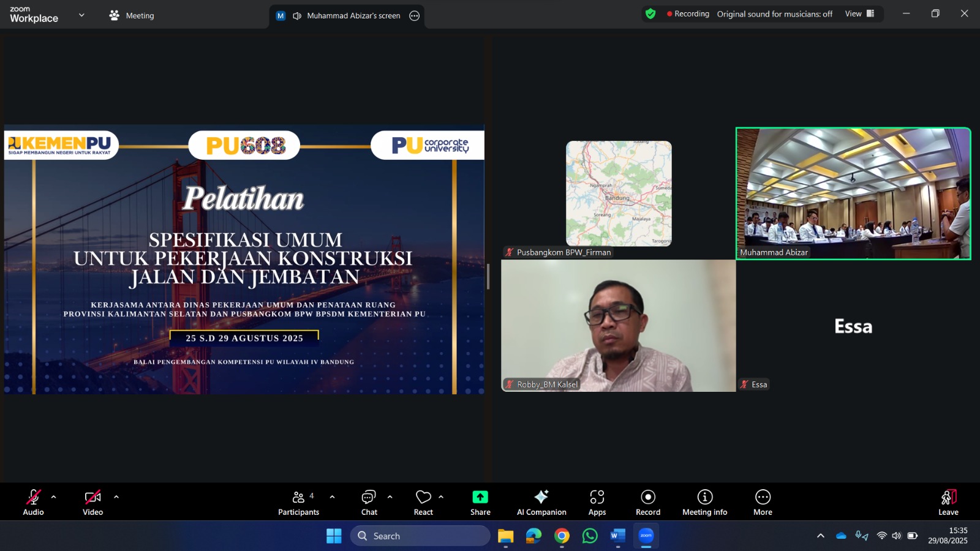Start camera with Video button
This screenshot has width=980, height=551.
92,502
